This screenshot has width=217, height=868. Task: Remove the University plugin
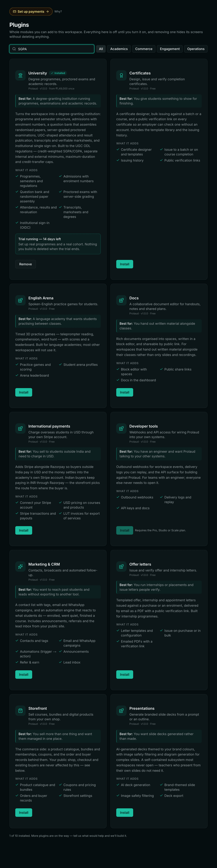[x=26, y=264]
